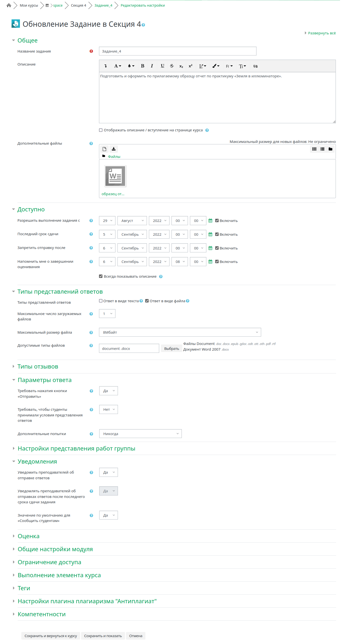
Task: Switch file manager to icon grid view
Action: 314,149
